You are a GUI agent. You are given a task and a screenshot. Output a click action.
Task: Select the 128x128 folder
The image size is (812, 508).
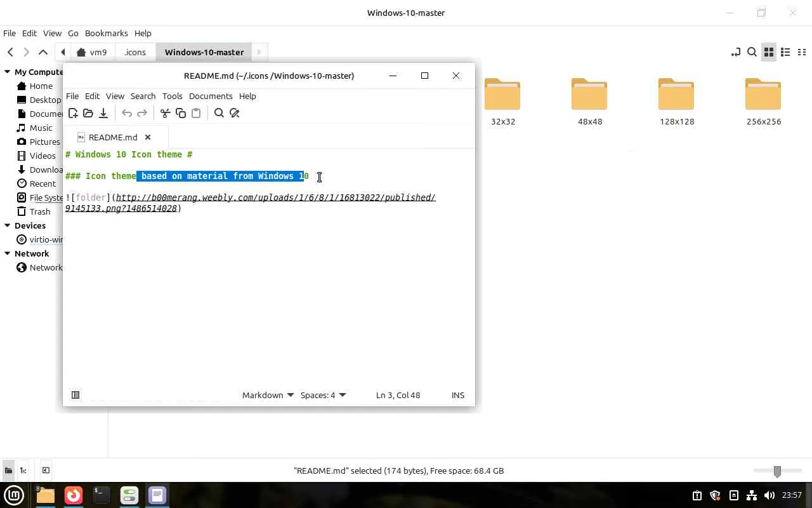click(x=676, y=102)
